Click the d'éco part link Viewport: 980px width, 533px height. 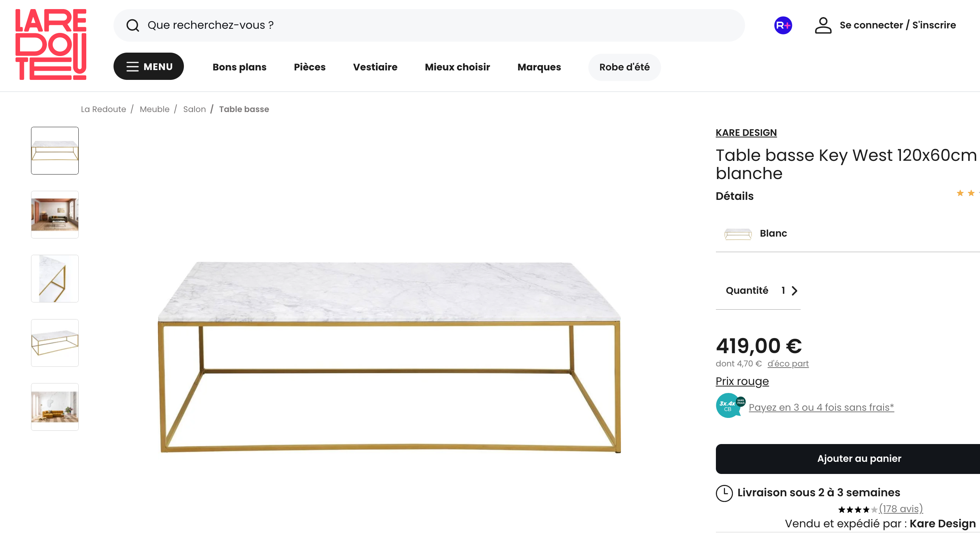(x=787, y=363)
